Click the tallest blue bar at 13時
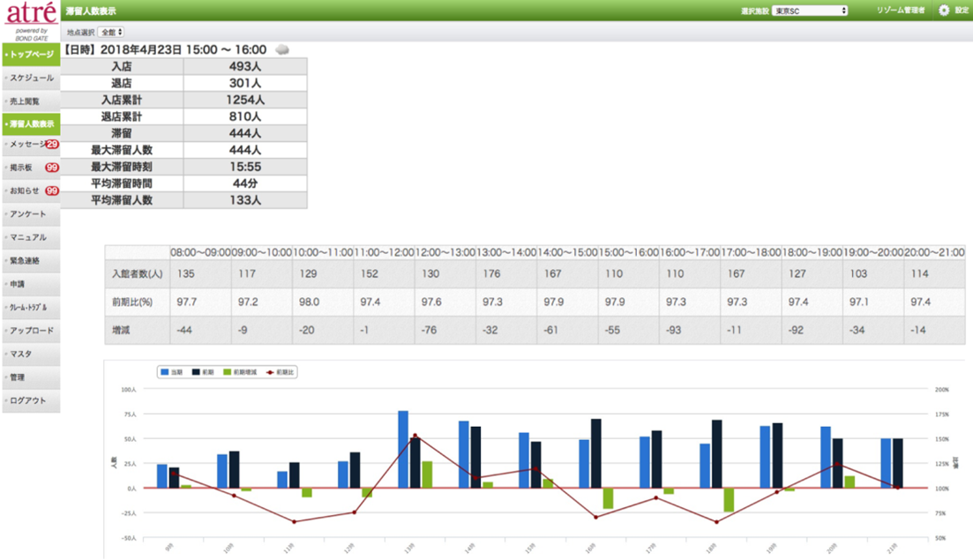Viewport: 973px width, 560px height. (403, 450)
